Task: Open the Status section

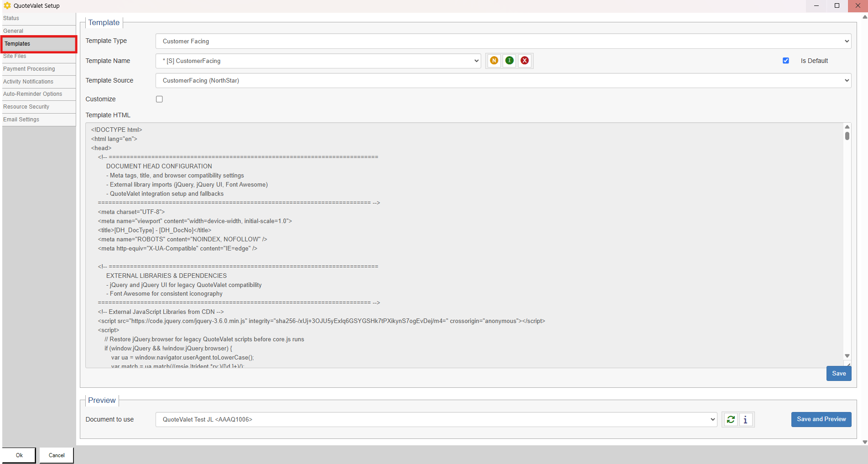Action: [x=39, y=18]
